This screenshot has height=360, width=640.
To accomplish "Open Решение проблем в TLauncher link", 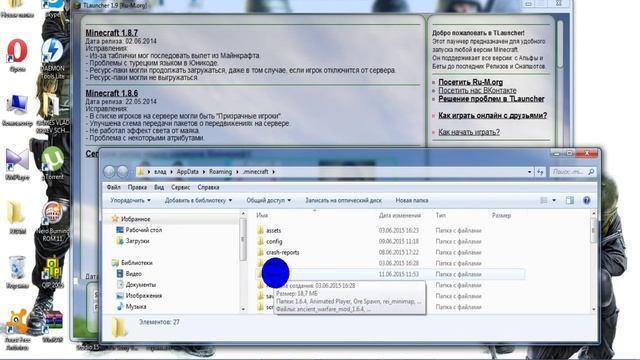I will [491, 99].
